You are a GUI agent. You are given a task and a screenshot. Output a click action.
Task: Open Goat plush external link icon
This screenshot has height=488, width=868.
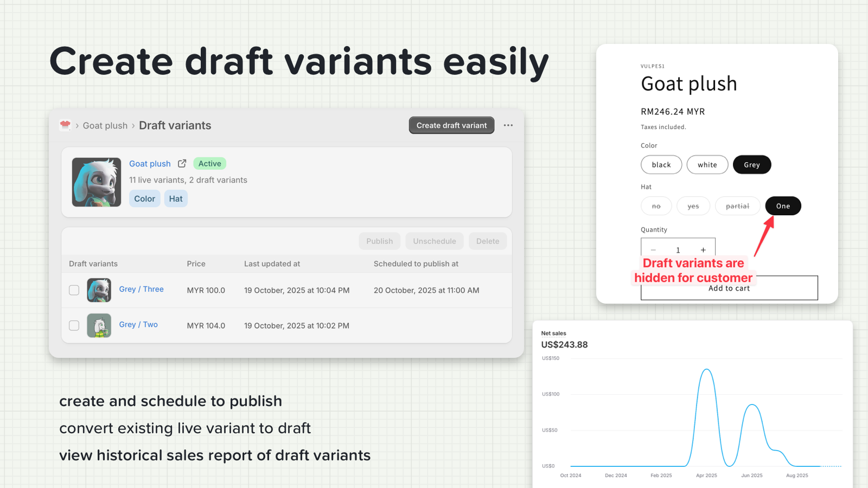click(182, 164)
